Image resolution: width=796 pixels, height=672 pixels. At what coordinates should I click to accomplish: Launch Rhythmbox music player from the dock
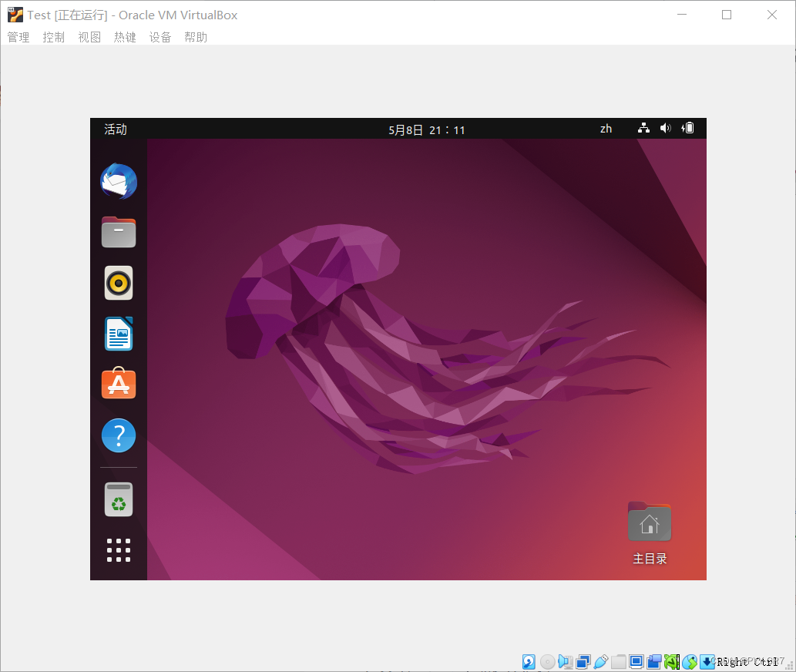(119, 283)
